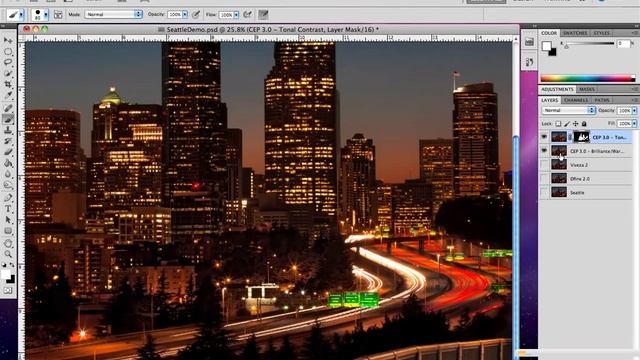This screenshot has width=640, height=360.
Task: Select the Clone Stamp tool
Action: [8, 130]
